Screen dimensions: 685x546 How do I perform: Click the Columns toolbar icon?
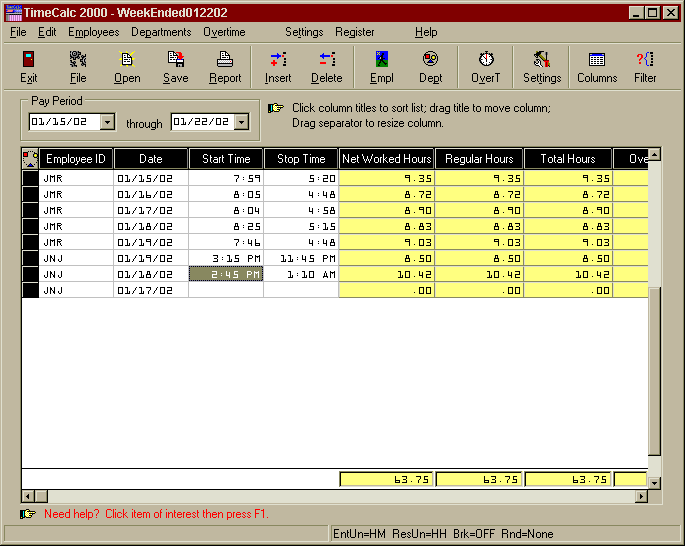click(597, 59)
